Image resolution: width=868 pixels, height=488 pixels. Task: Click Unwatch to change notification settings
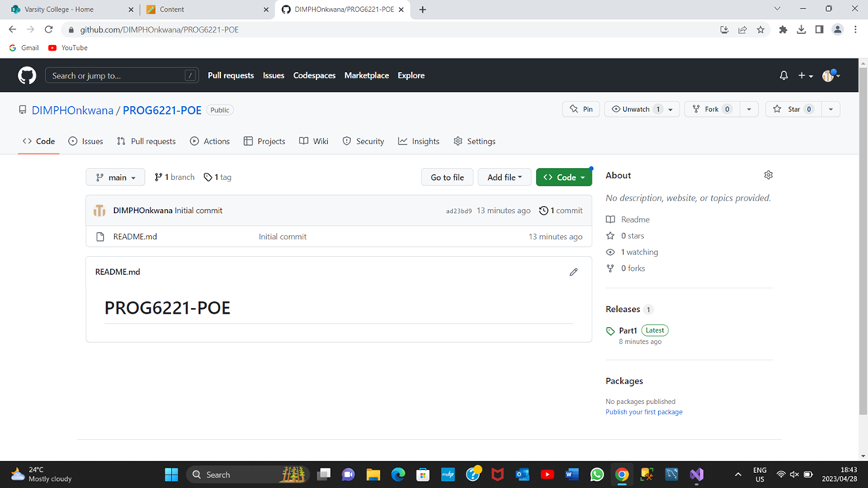[x=634, y=109]
